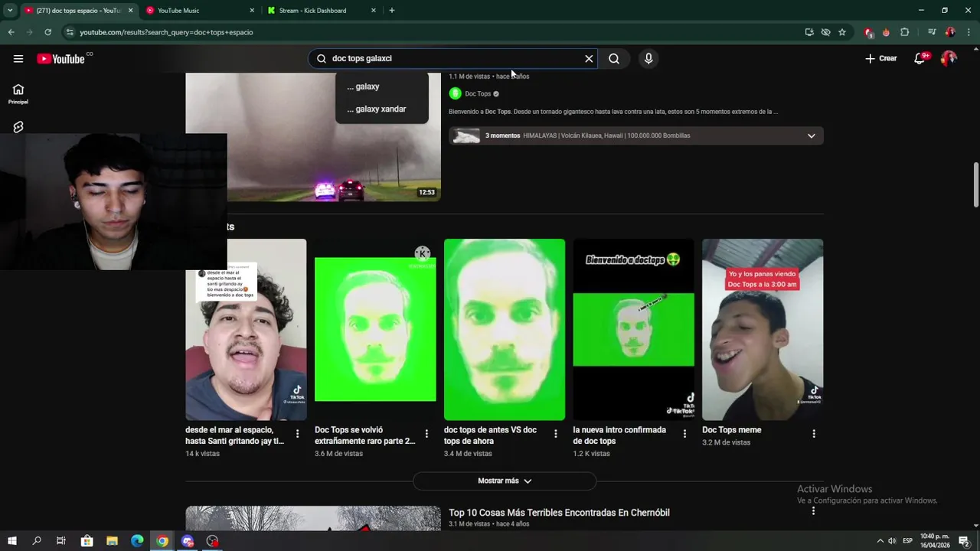Open Windows taskbar search
This screenshot has height=551, width=980.
point(37,541)
